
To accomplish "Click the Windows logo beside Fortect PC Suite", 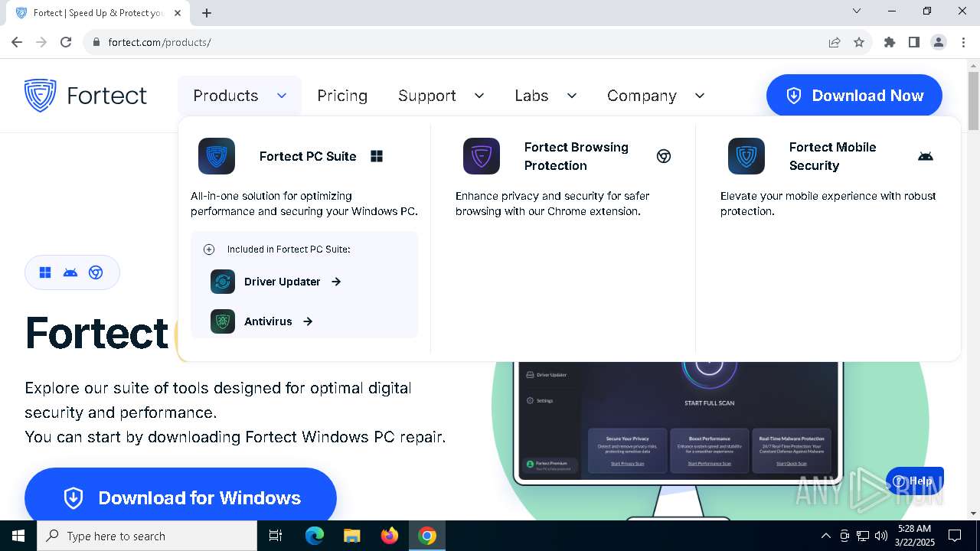I will pyautogui.click(x=377, y=156).
